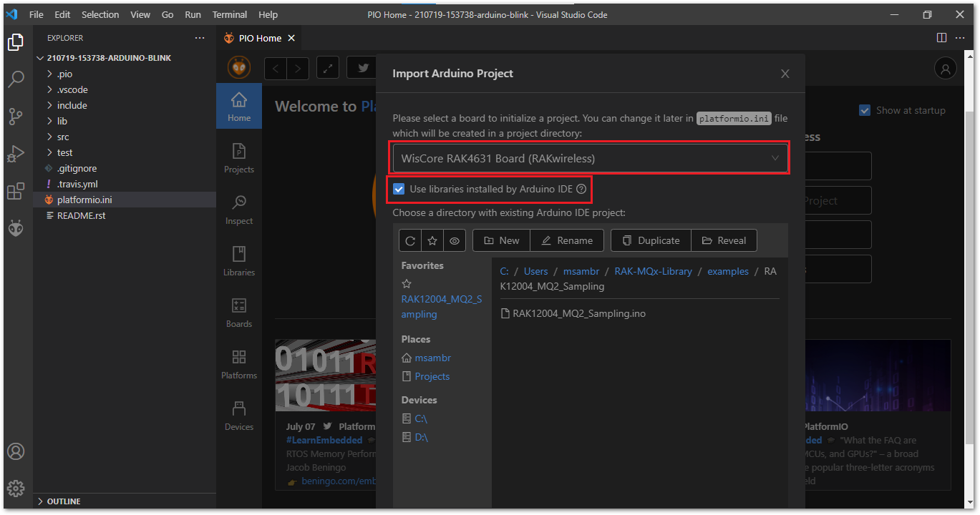The image size is (980, 515).
Task: Open the Extensions view
Action: click(x=16, y=191)
